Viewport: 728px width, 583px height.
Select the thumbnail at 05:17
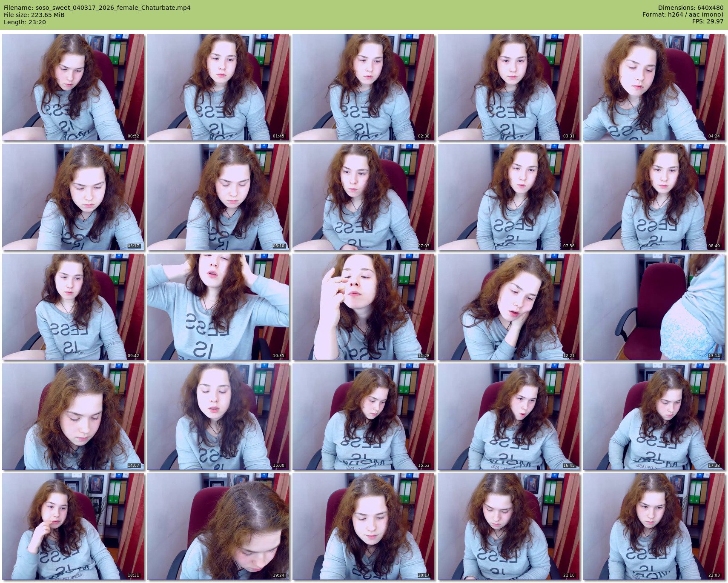(x=73, y=197)
